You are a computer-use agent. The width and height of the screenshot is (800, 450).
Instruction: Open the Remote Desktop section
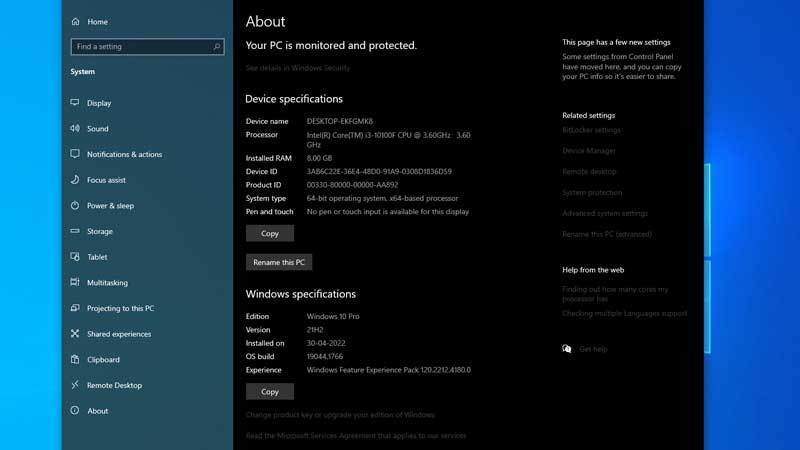[x=114, y=385]
